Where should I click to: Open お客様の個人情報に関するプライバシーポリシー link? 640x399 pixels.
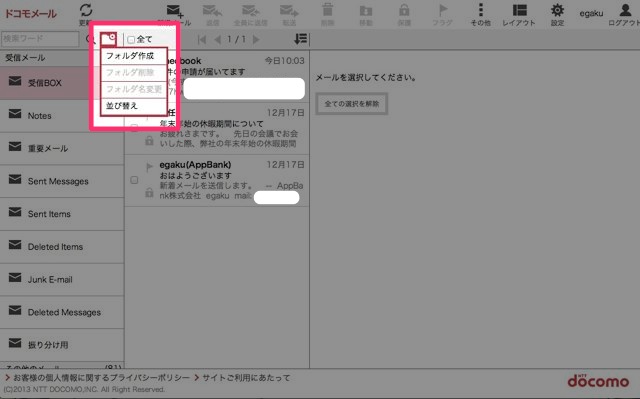(x=101, y=378)
